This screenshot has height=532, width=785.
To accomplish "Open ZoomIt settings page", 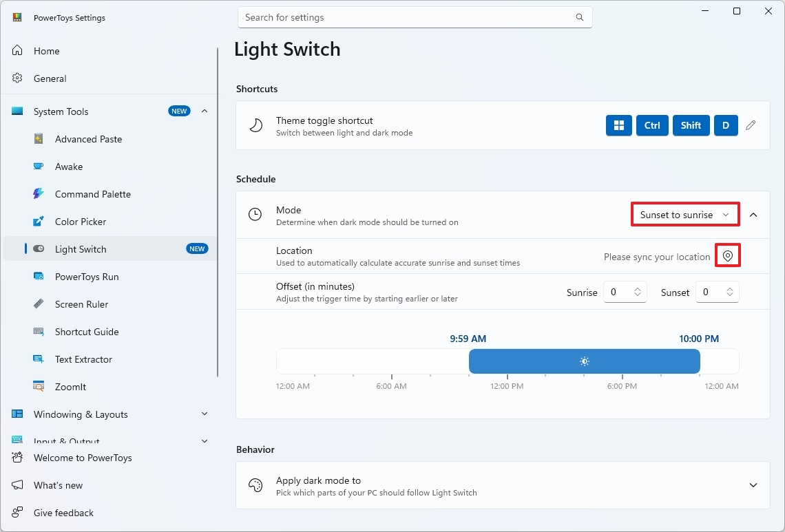I will tap(70, 387).
